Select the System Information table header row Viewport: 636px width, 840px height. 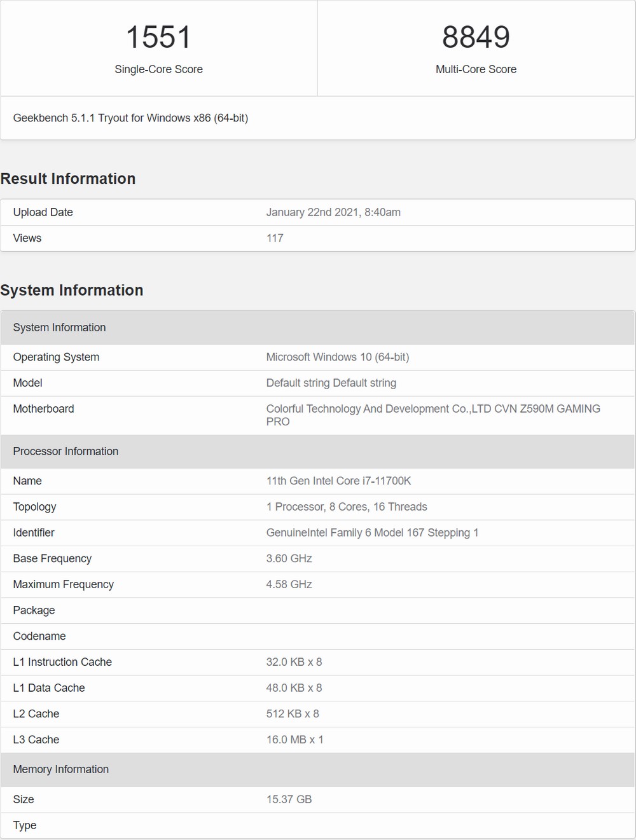click(x=317, y=327)
